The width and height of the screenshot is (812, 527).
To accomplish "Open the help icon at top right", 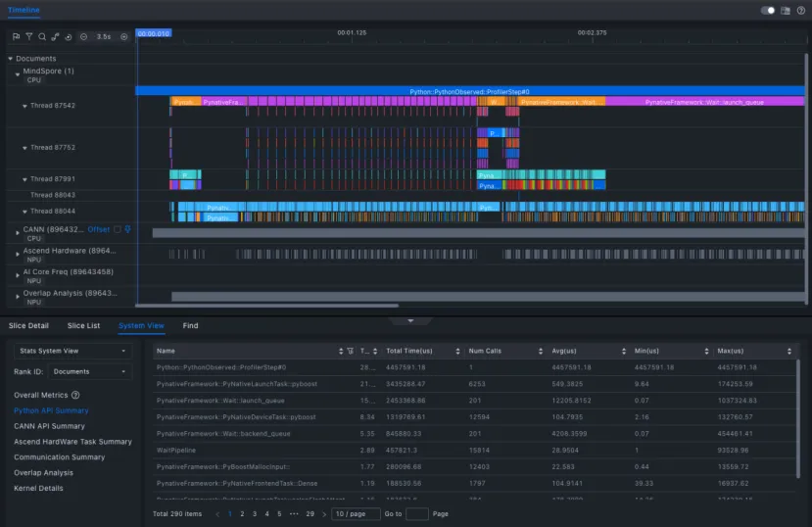I will pyautogui.click(x=800, y=10).
